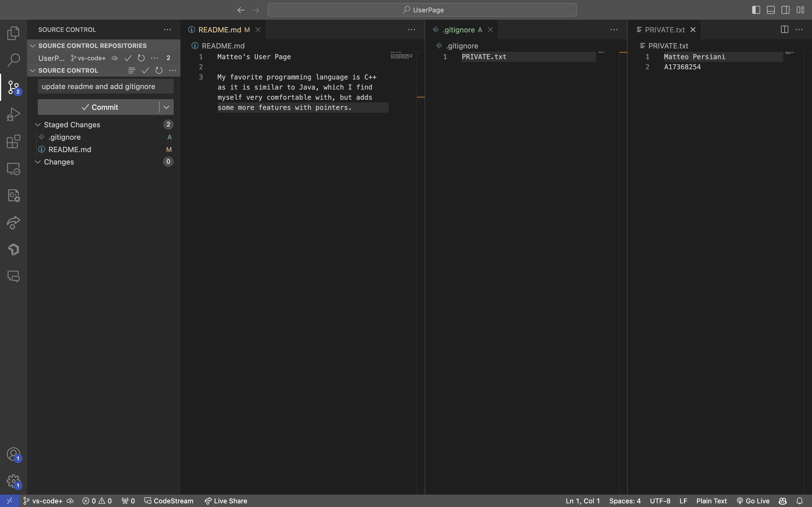The width and height of the screenshot is (812, 507).
Task: Click the README.md minimap preview
Action: click(x=401, y=55)
